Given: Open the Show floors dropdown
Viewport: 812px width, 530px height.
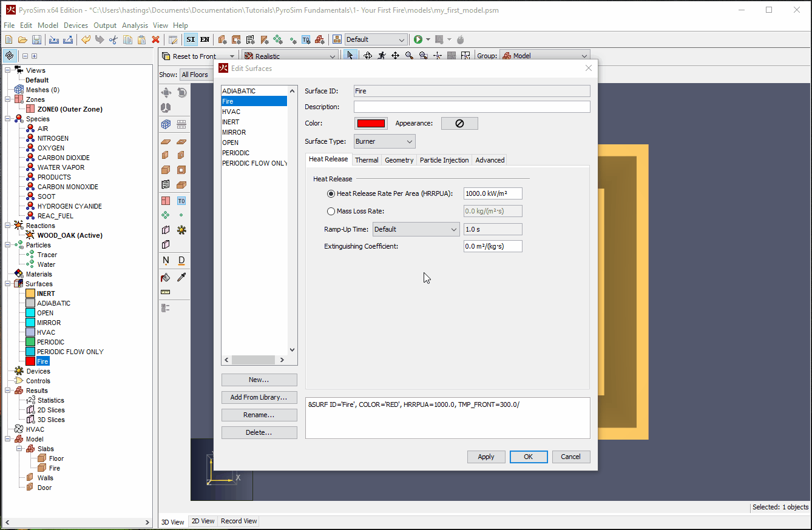Looking at the screenshot, I should coord(195,75).
